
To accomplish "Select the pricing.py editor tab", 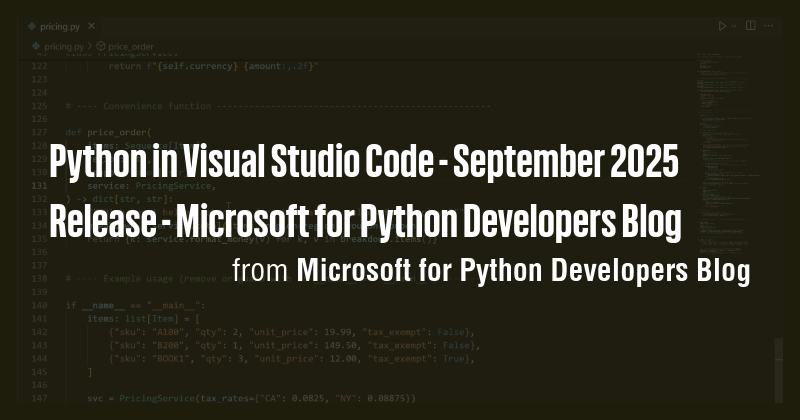I will click(61, 26).
